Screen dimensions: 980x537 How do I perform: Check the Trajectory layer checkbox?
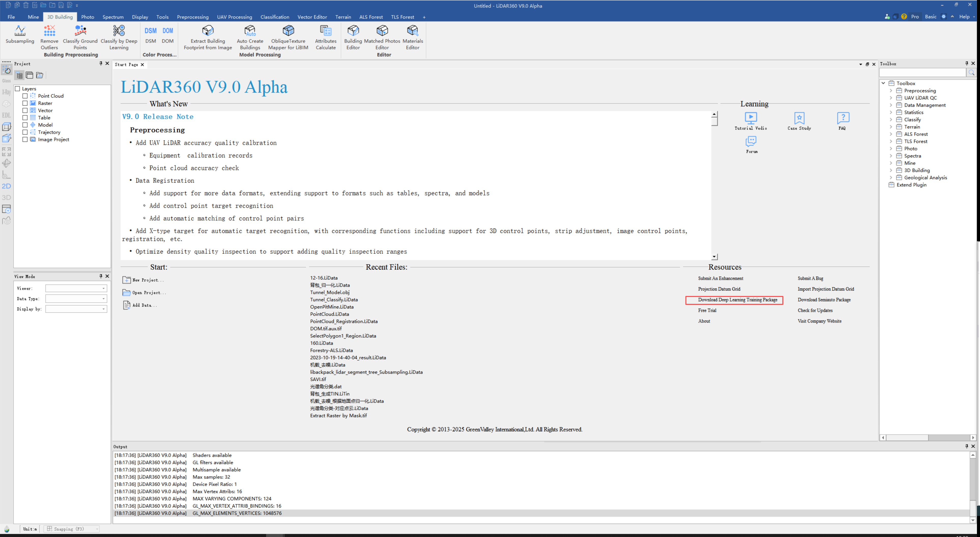pos(25,132)
